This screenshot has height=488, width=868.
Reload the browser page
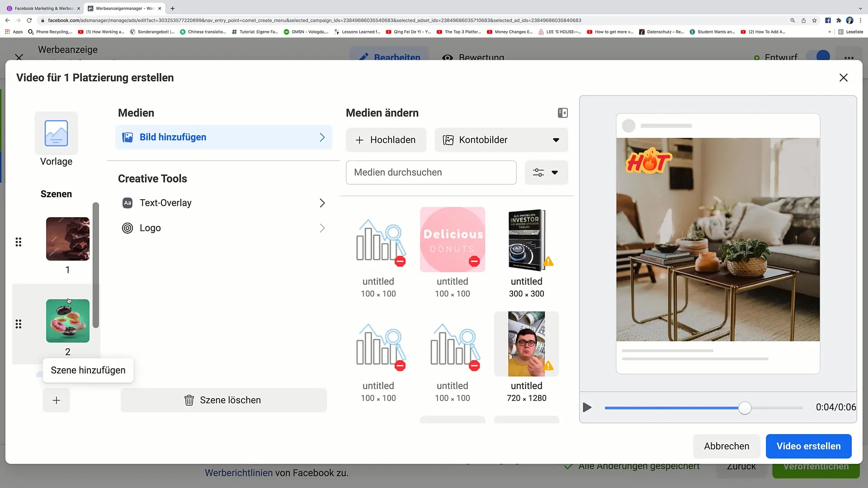(29, 20)
